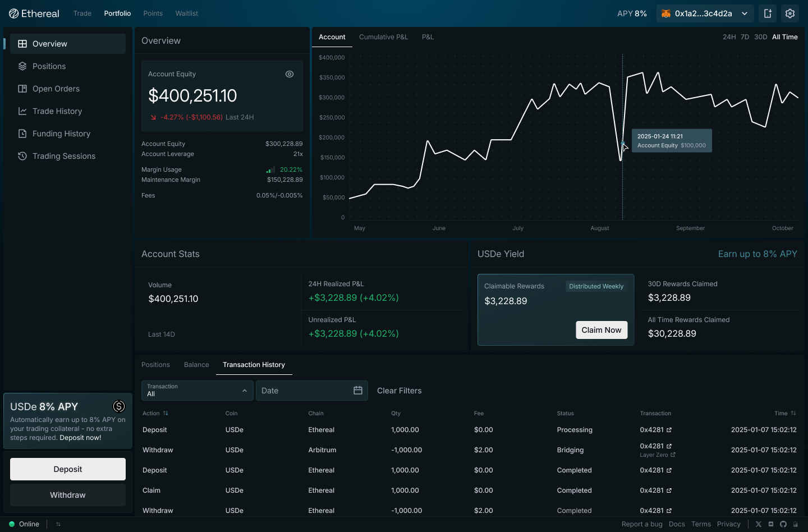
Task: Click the Withdraw button in sidebar
Action: coord(68,495)
